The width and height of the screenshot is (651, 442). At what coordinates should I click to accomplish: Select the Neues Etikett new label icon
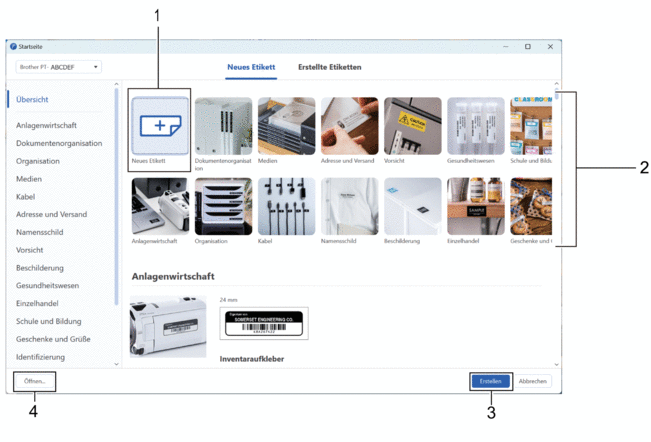pos(160,126)
